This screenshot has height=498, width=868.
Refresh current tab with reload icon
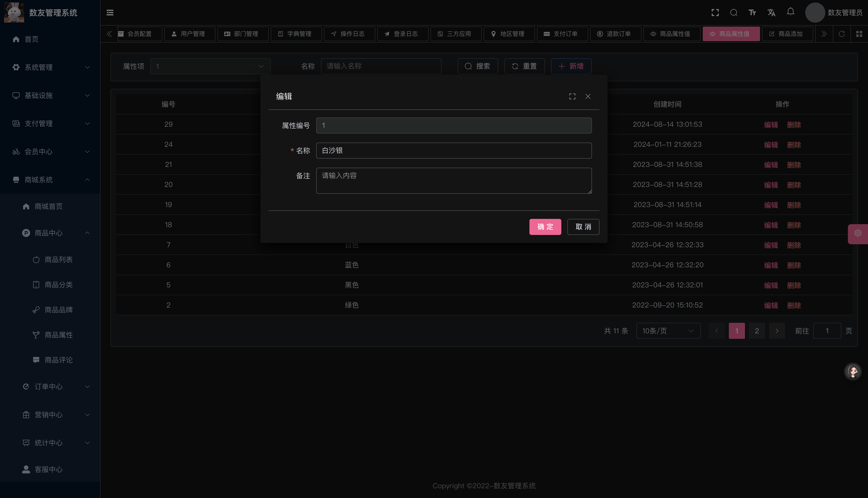tap(842, 34)
